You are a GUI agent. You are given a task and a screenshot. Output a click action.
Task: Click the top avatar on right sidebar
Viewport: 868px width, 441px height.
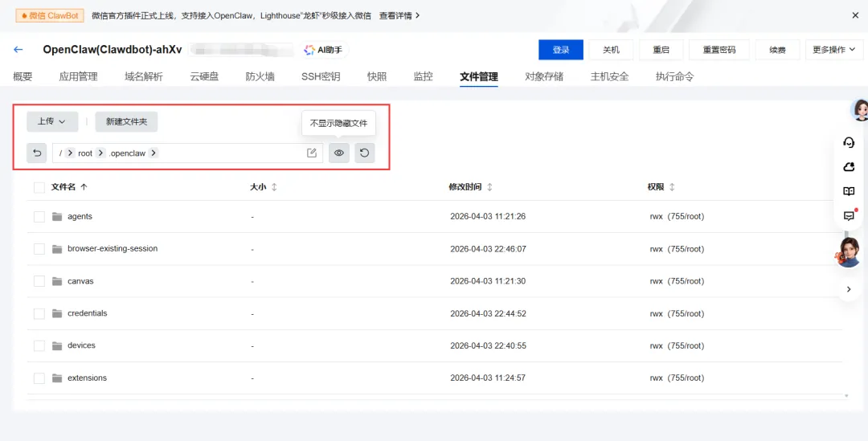(x=860, y=109)
